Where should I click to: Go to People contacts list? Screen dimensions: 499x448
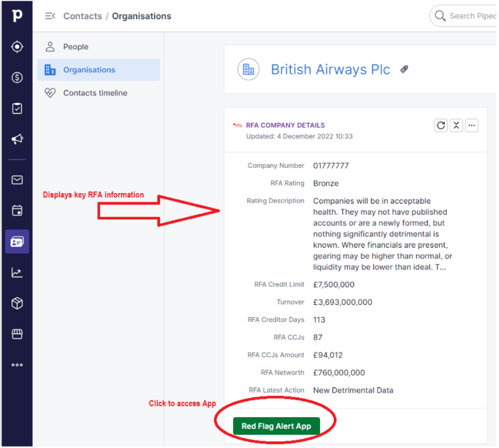pos(98,47)
